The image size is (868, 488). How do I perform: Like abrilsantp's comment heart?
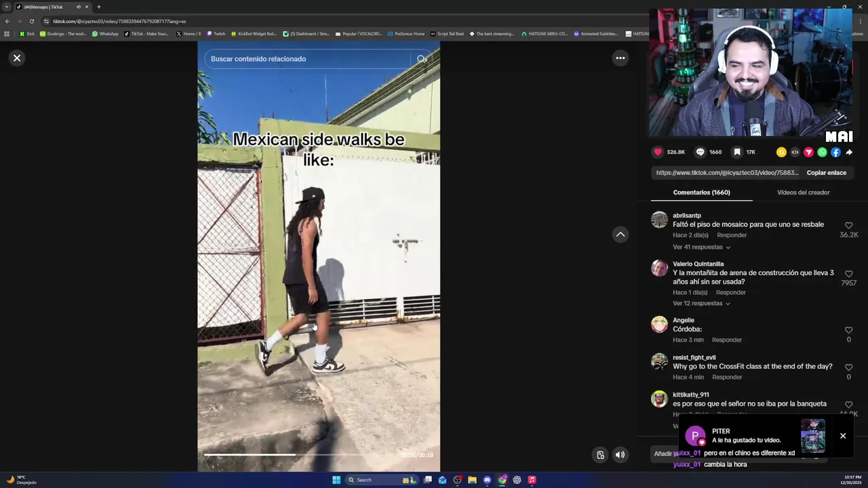pyautogui.click(x=848, y=225)
